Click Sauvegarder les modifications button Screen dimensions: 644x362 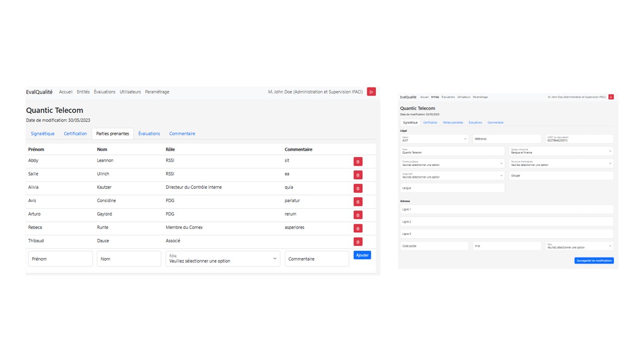coord(594,260)
